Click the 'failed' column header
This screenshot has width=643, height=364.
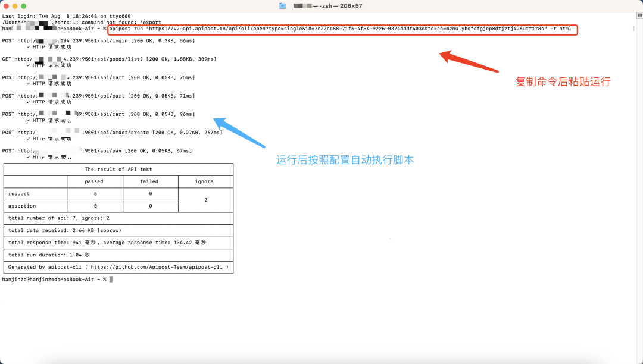tap(149, 181)
